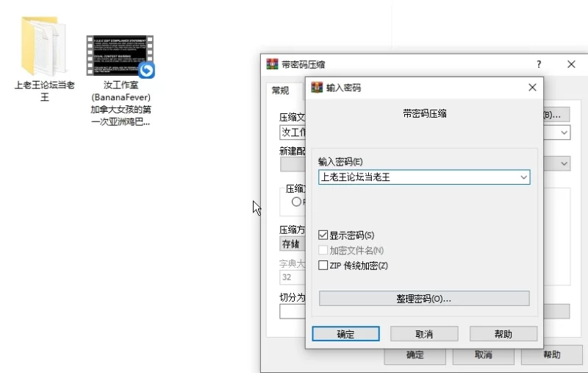588x373 pixels.
Task: Click the help question mark in 带密码压缩 window
Action: 539,64
